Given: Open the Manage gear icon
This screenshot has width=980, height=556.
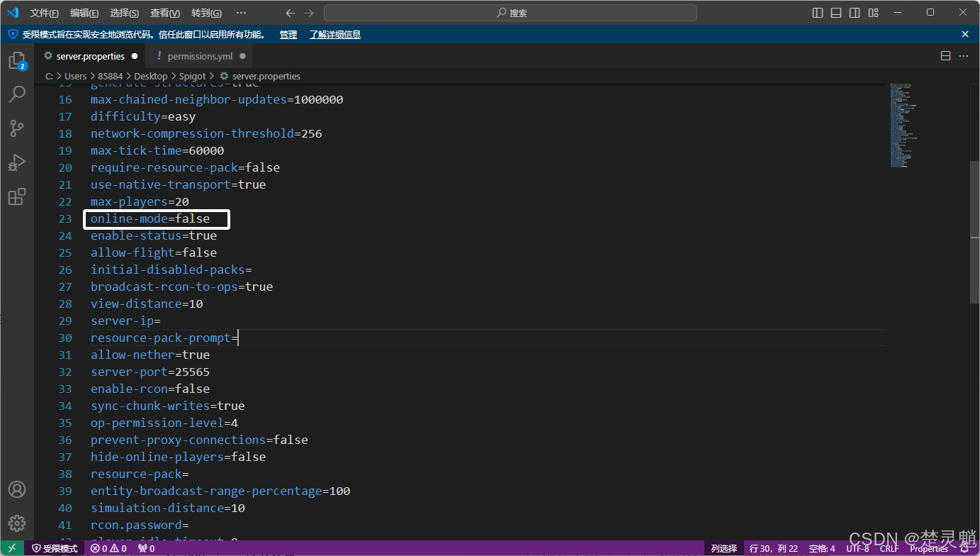Looking at the screenshot, I should [x=17, y=523].
